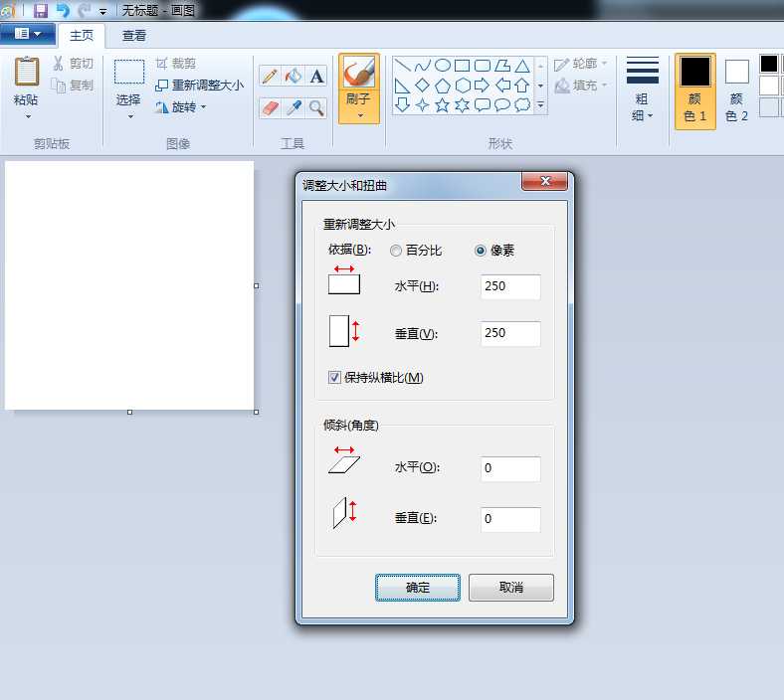Pick the Hexagon shape
The height and width of the screenshot is (700, 784).
pos(463,86)
